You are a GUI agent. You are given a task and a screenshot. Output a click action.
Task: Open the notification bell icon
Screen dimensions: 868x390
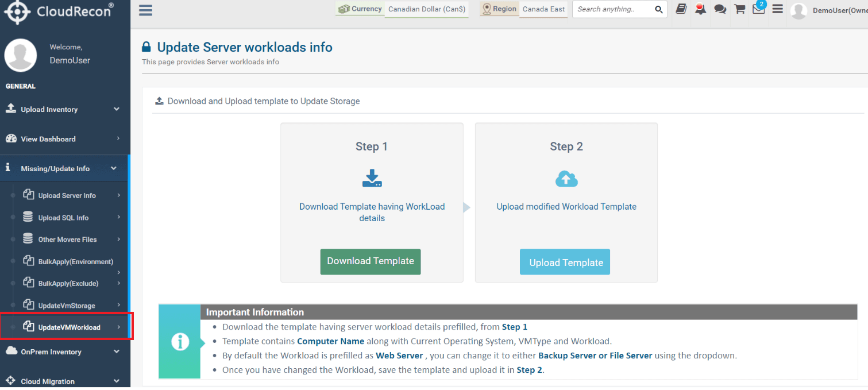point(700,9)
